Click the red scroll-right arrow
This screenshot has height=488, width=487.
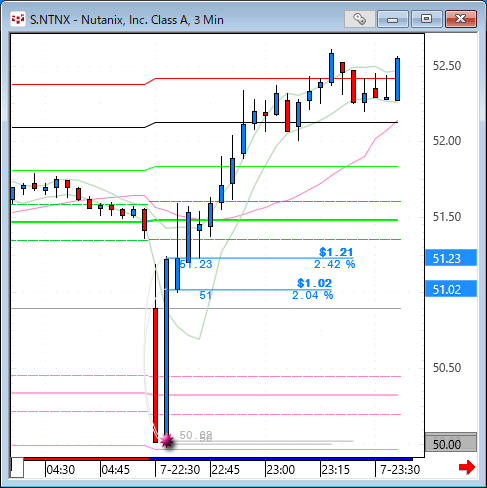tap(467, 467)
